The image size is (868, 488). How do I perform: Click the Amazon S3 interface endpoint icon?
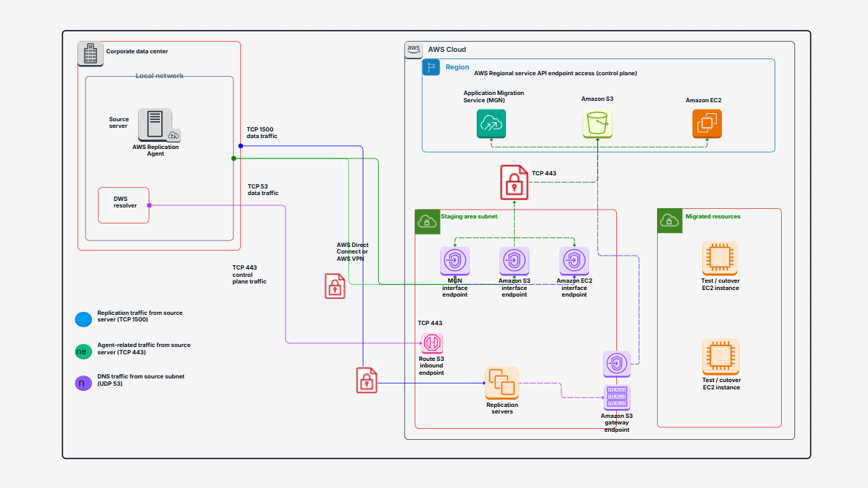click(x=514, y=260)
